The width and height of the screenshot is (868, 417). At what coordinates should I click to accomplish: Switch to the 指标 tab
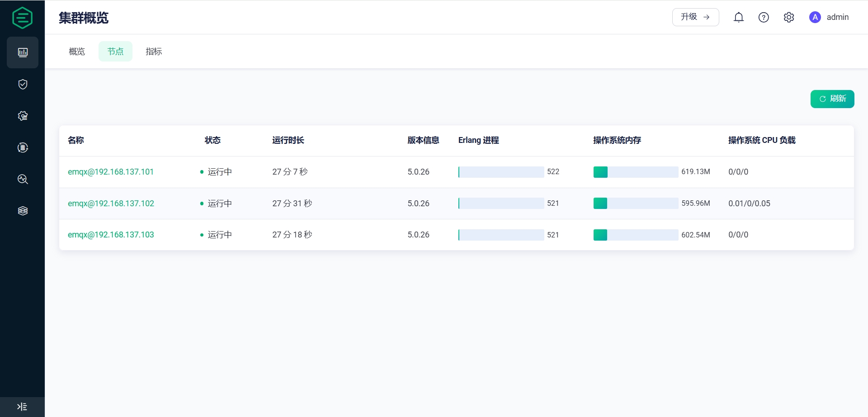tap(154, 52)
